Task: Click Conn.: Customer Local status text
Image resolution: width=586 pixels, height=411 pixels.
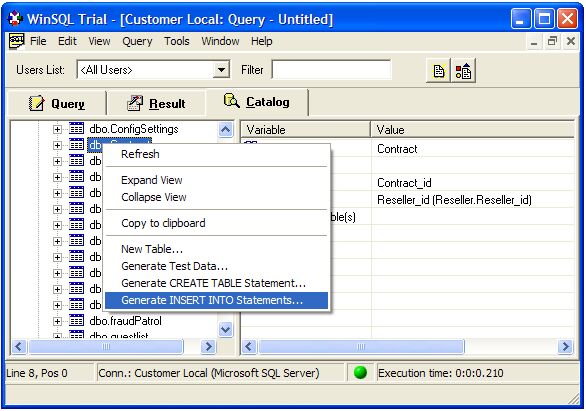Action: click(209, 373)
